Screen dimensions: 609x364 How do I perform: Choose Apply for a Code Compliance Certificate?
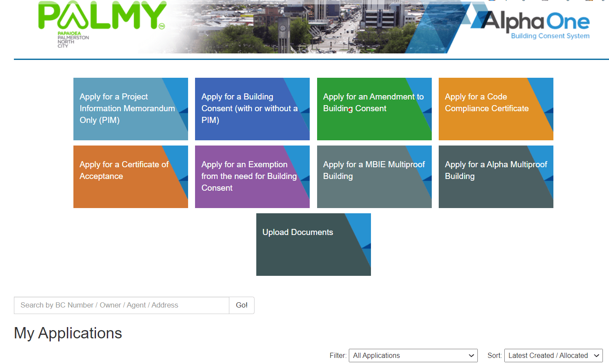point(496,109)
